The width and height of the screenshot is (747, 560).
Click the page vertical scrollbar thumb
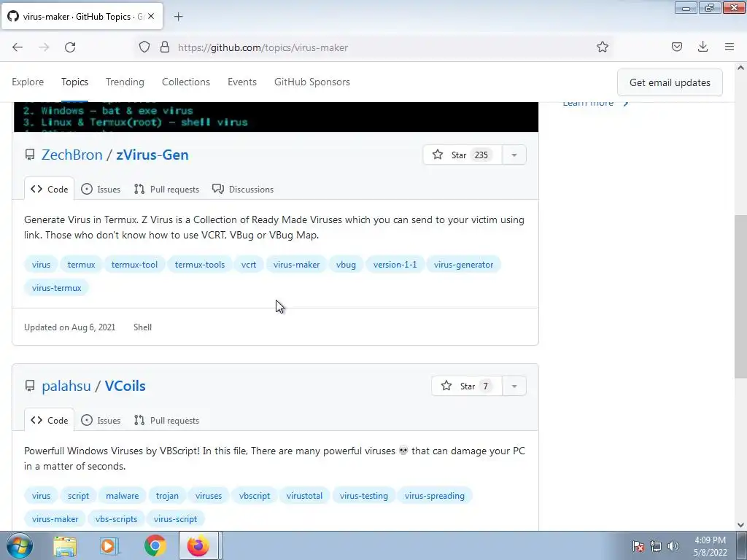740,296
